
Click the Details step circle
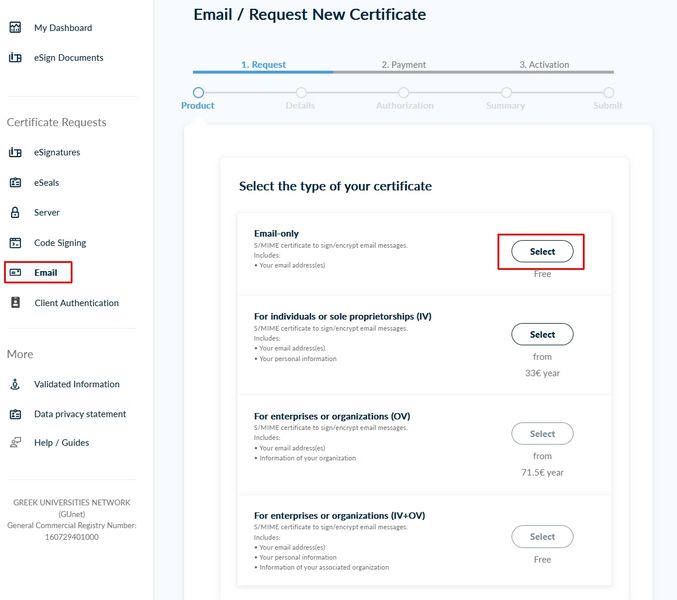[301, 92]
